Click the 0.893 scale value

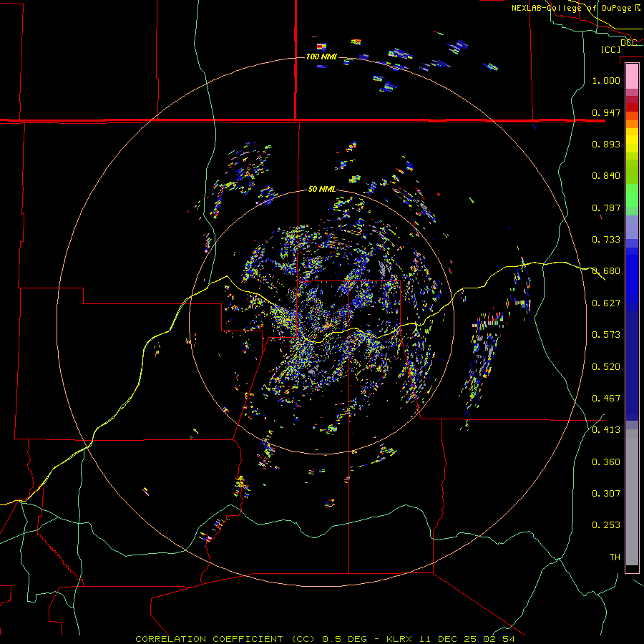pyautogui.click(x=606, y=144)
